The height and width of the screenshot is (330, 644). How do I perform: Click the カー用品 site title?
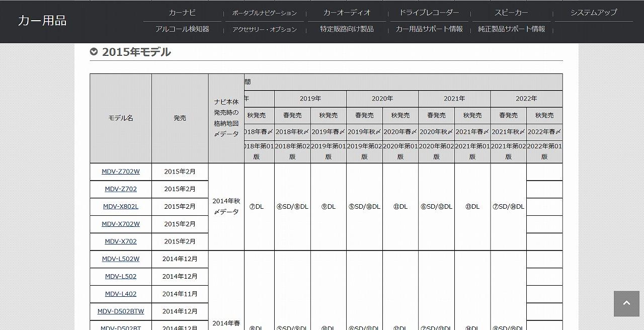42,20
